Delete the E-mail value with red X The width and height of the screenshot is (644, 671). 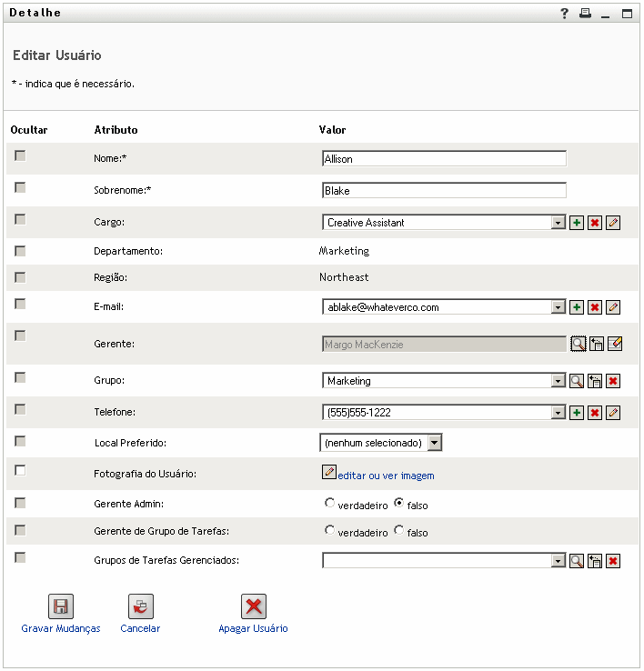pos(595,307)
